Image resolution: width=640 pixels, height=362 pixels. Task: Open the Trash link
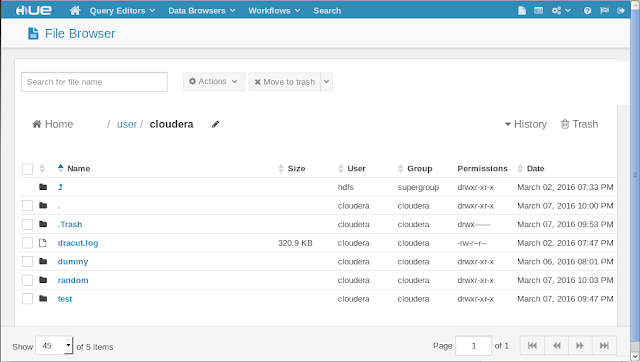tap(579, 124)
